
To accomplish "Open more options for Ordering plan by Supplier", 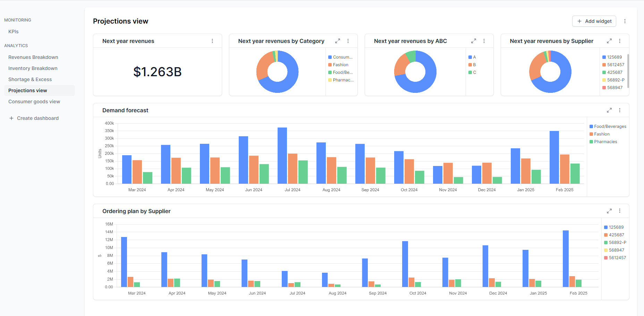I will coord(620,211).
